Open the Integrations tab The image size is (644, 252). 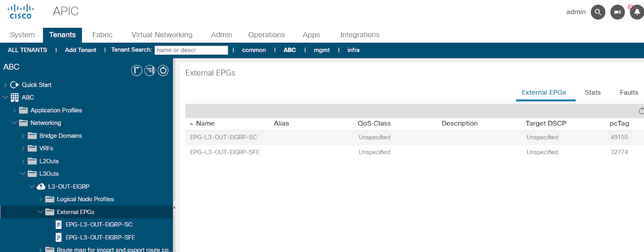360,35
